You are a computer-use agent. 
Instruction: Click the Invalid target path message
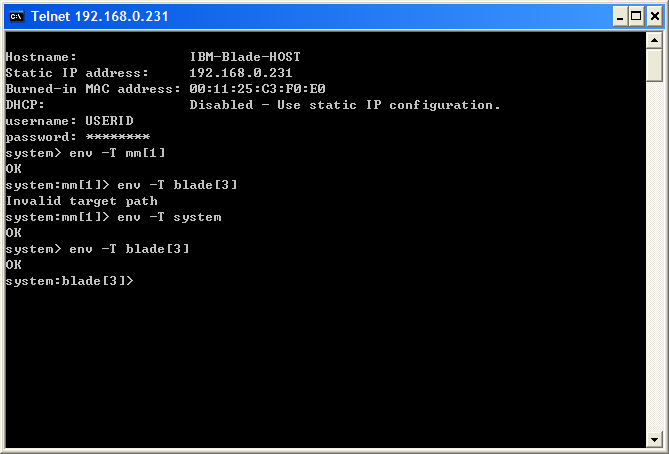point(81,201)
